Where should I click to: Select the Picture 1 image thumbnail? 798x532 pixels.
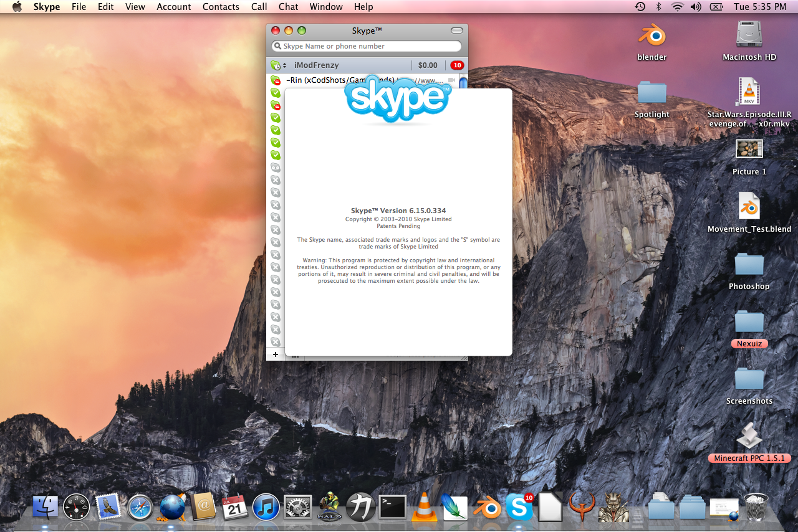[749, 148]
